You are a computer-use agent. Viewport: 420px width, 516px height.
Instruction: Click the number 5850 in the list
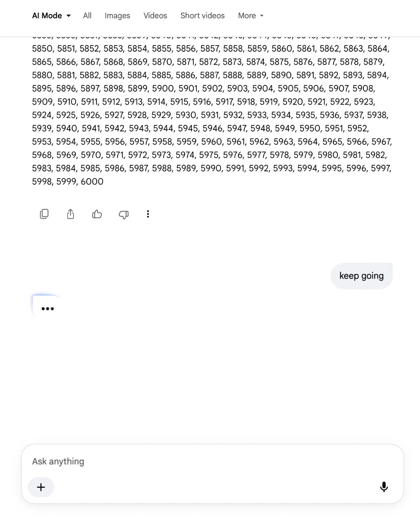pos(42,49)
